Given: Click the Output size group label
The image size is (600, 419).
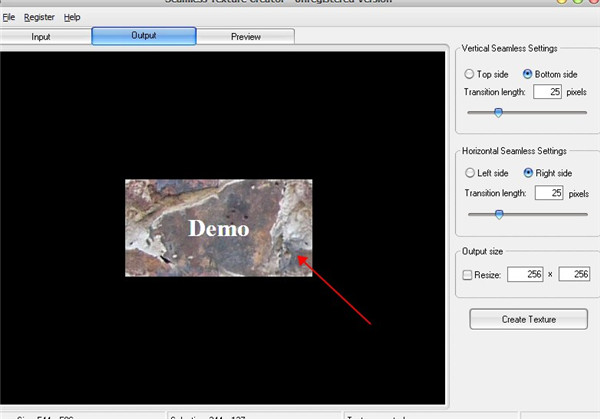Looking at the screenshot, I should (482, 251).
